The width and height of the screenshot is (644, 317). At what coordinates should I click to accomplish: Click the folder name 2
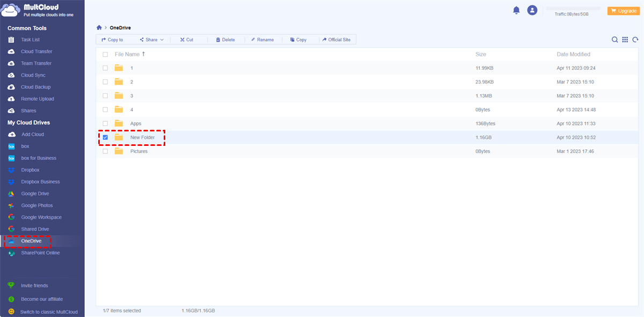(132, 82)
